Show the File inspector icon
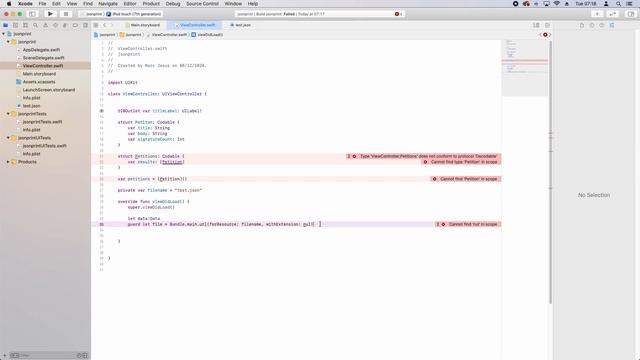The height and width of the screenshot is (360, 640). (582, 25)
